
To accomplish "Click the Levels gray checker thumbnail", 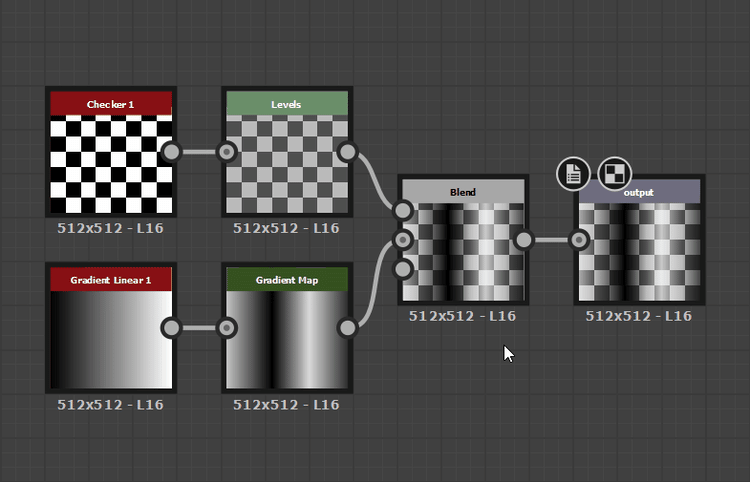I will coord(287,164).
